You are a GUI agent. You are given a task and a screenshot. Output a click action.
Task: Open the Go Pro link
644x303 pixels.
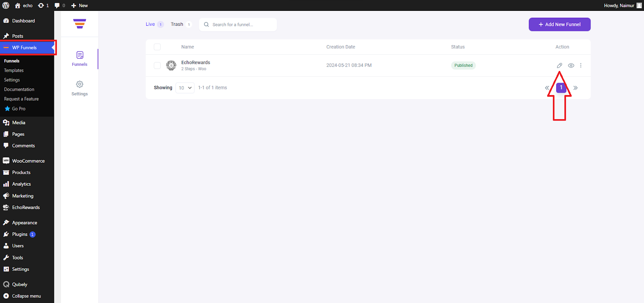19,109
